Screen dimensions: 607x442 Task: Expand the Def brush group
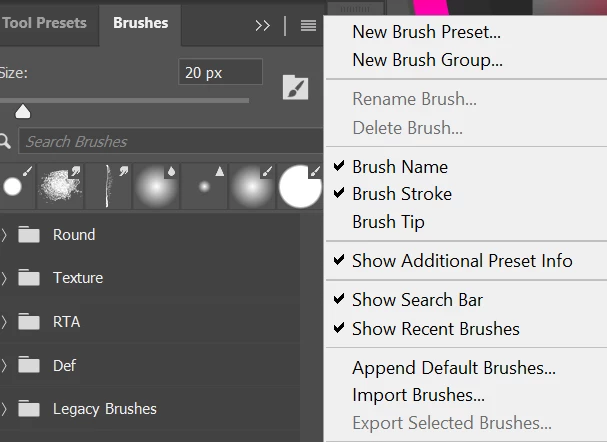[x=4, y=365]
